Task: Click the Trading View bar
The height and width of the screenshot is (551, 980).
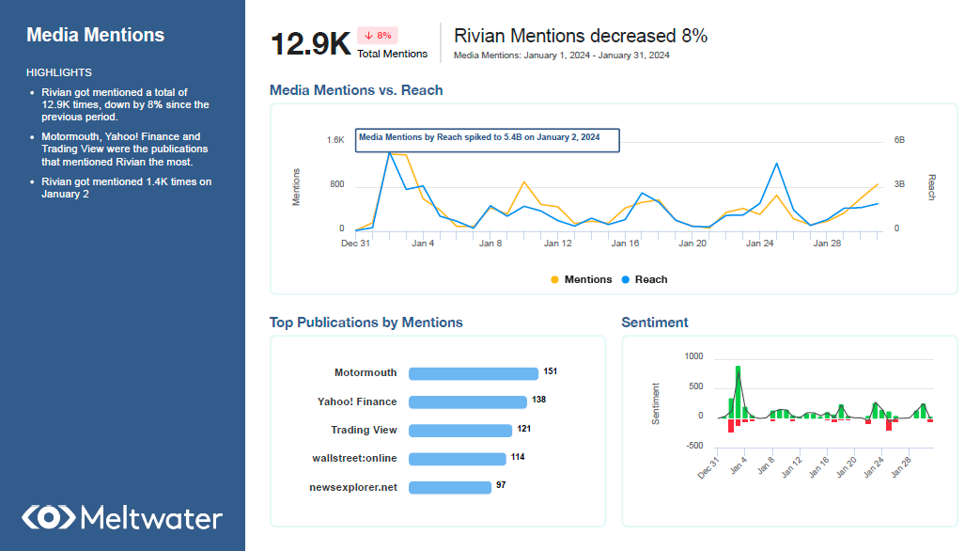Action: [460, 431]
